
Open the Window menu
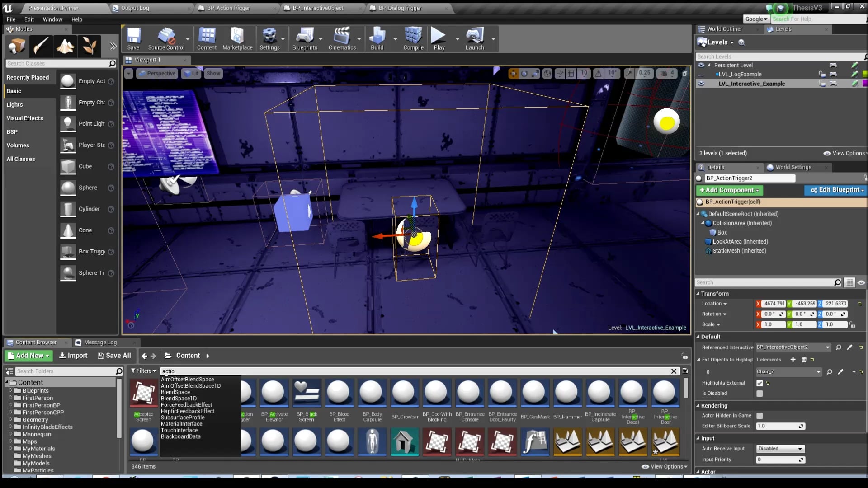pos(52,19)
